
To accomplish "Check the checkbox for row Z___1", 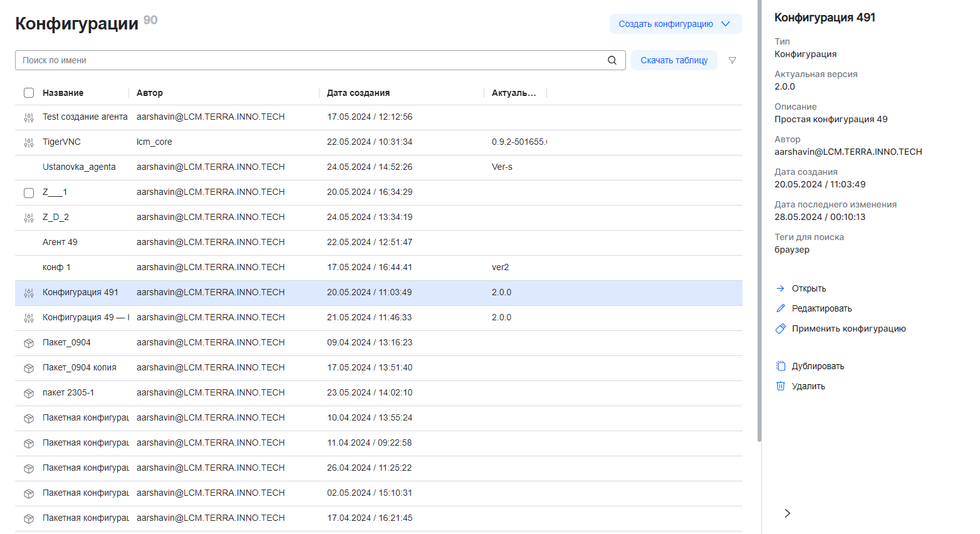I will coord(29,192).
